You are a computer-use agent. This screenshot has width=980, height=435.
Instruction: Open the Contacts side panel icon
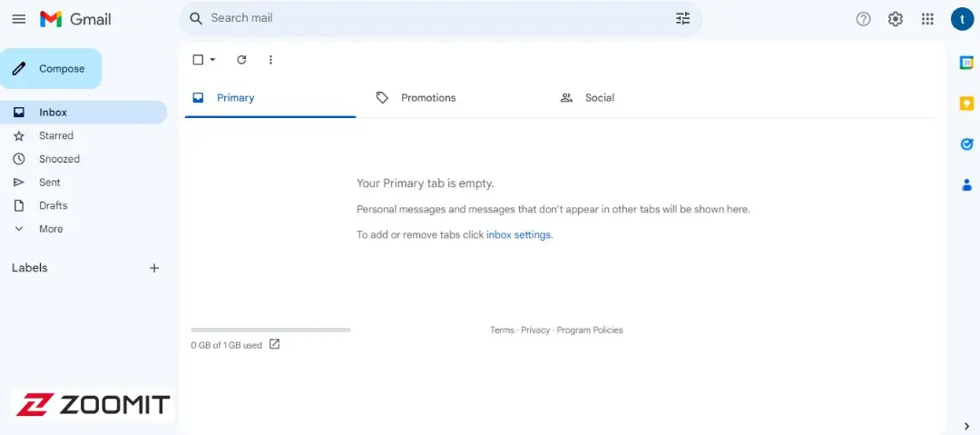pos(966,184)
